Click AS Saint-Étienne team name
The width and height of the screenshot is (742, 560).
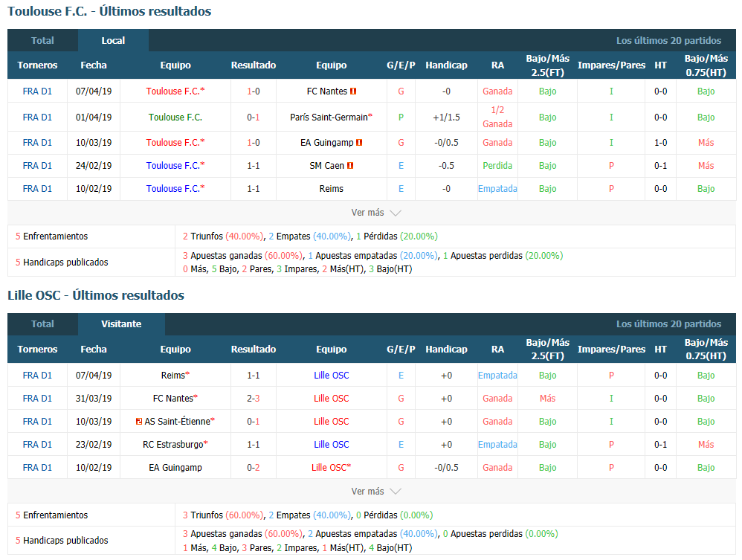tap(178, 422)
